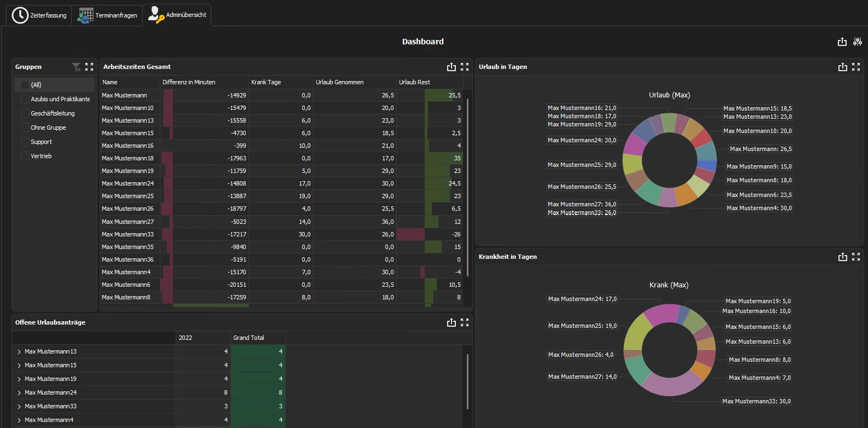Enable the Support group checkbox
Screen dimensions: 868x428
tap(25, 142)
